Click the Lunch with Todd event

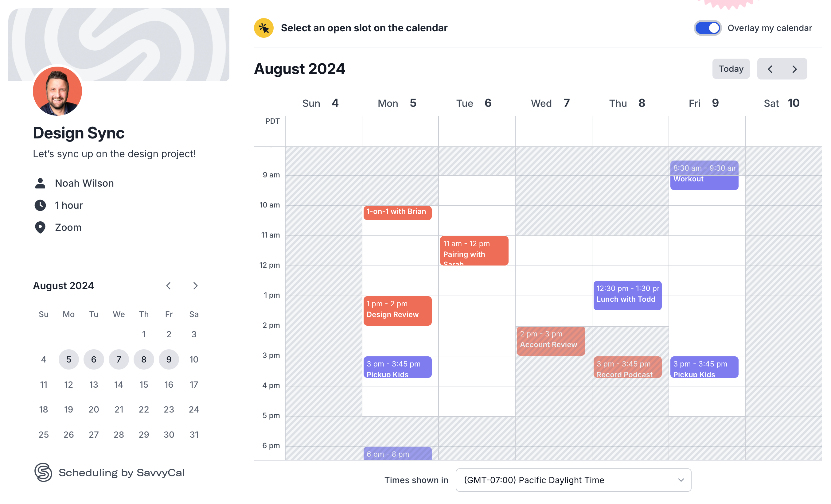click(x=627, y=295)
